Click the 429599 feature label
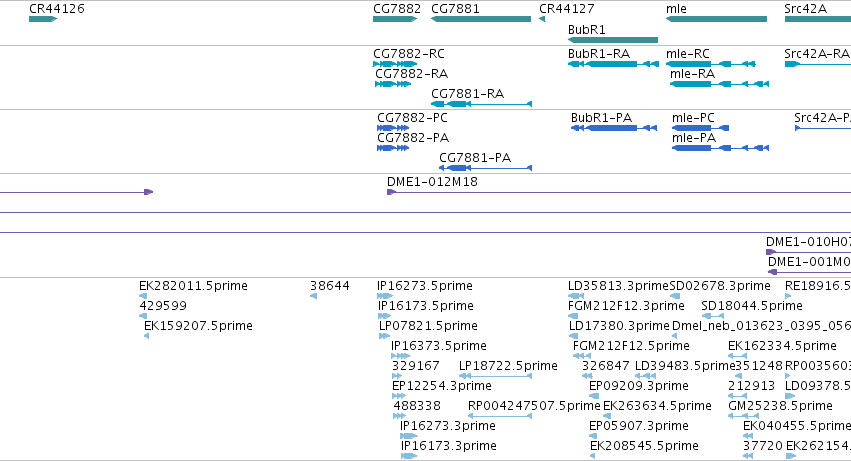Viewport: 851px width, 461px height. [163, 306]
